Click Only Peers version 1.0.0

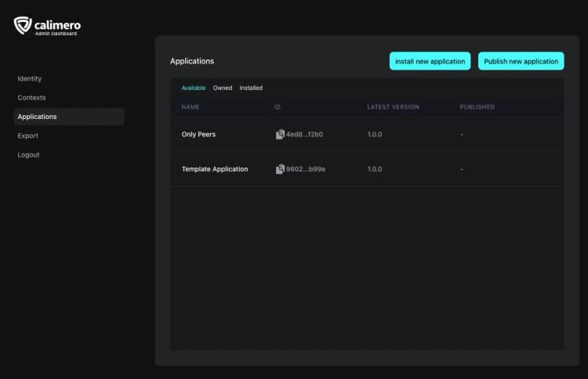point(375,135)
